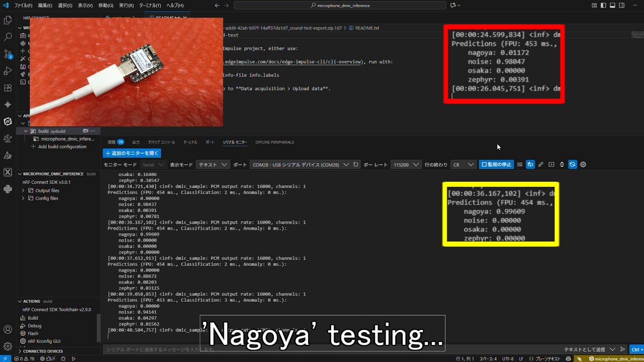
Task: Go back using the navigation arrow
Action: (217, 5)
